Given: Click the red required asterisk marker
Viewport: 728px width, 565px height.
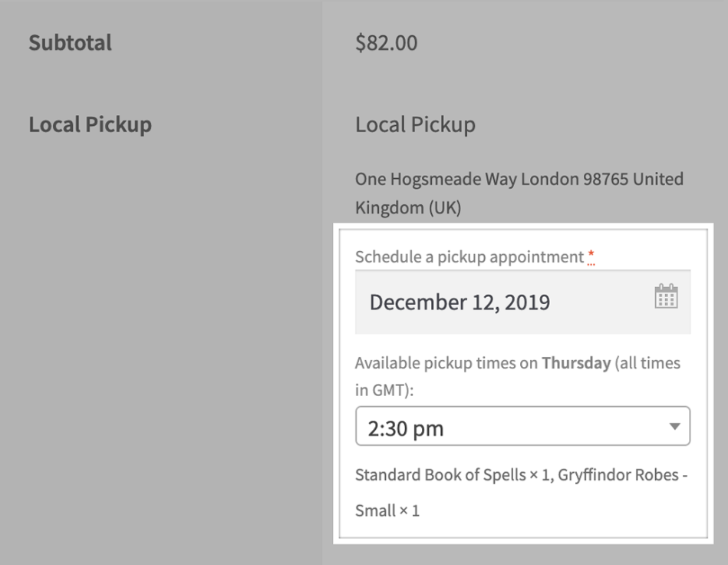Looking at the screenshot, I should (x=591, y=258).
